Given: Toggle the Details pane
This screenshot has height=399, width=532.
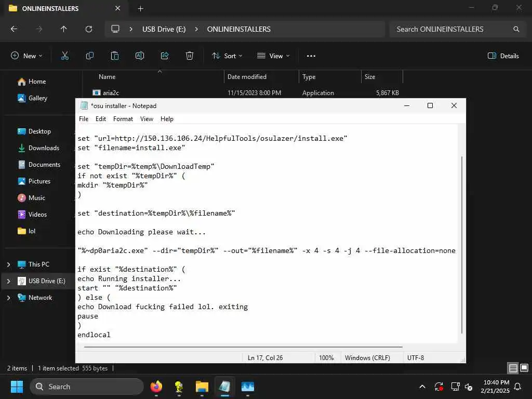Looking at the screenshot, I should 503,56.
